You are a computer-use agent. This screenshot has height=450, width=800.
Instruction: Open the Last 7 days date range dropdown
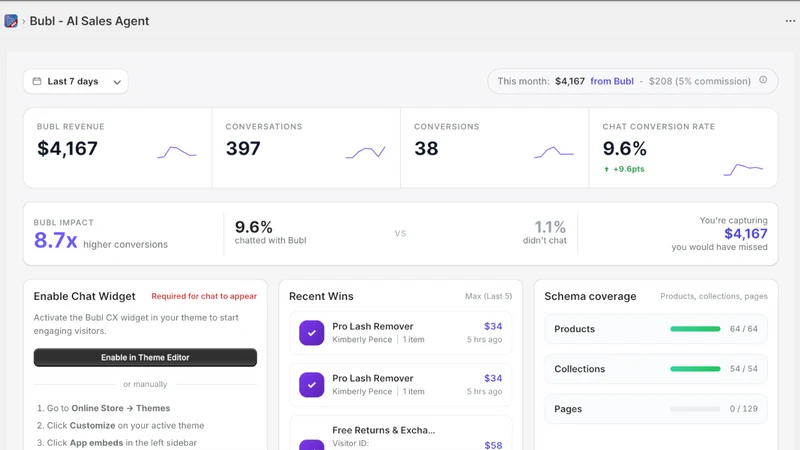(x=76, y=82)
